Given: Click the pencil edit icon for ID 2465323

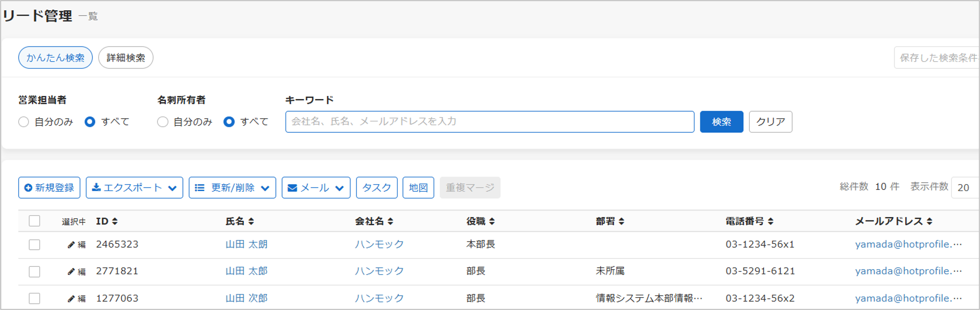Looking at the screenshot, I should [x=71, y=245].
